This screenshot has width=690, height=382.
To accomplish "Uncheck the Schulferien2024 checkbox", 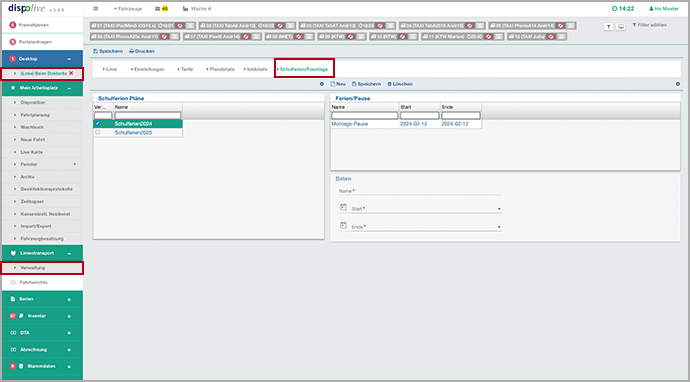I will [98, 124].
